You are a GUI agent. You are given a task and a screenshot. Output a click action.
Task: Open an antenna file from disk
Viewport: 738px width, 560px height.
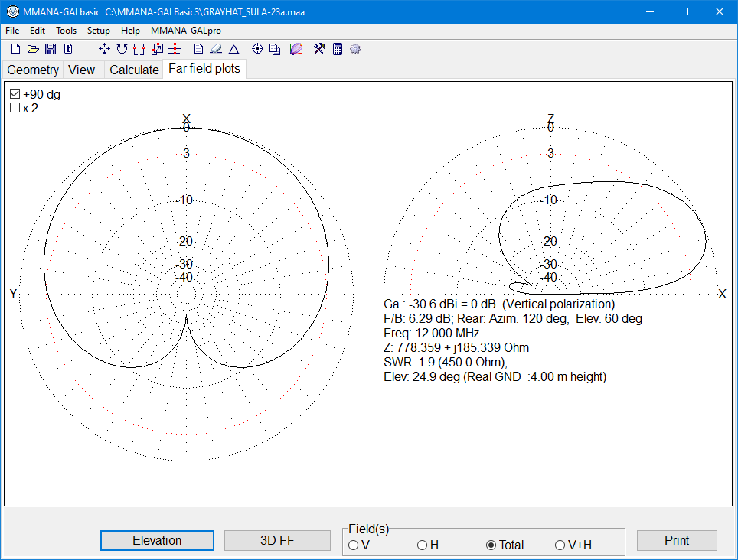pos(32,48)
